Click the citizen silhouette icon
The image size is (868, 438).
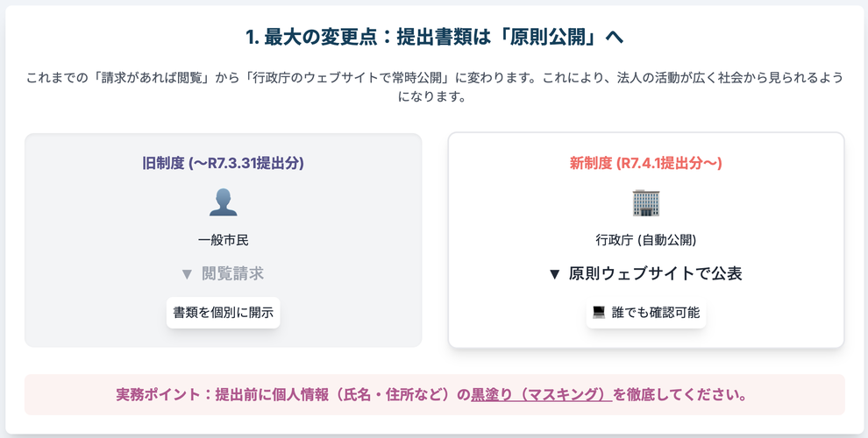[x=223, y=202]
